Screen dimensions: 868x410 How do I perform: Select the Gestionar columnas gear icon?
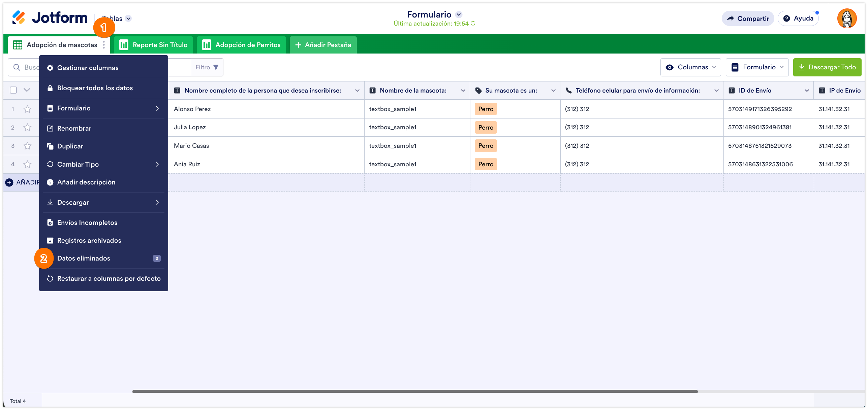pyautogui.click(x=50, y=68)
